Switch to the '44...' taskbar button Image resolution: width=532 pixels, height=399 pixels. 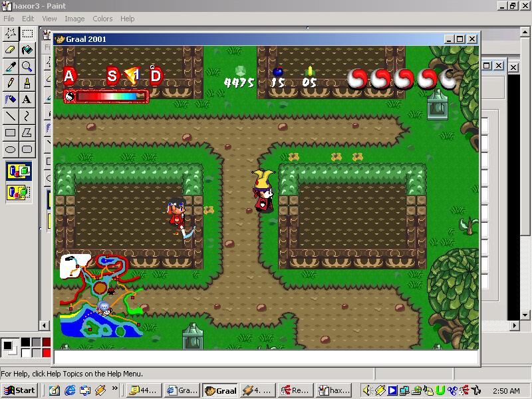(x=144, y=390)
